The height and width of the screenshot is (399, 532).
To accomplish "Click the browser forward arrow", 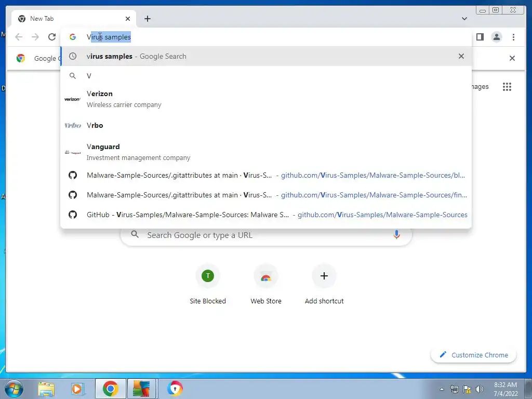I will coord(35,37).
